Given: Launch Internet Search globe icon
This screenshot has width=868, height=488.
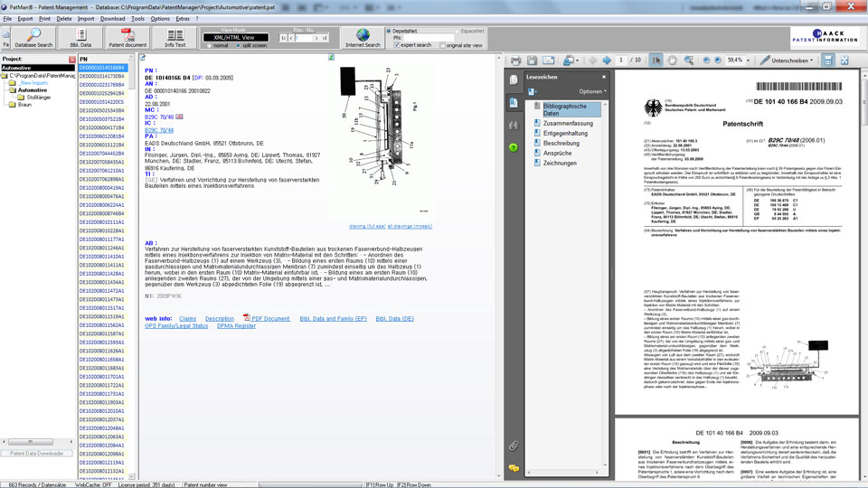Looking at the screenshot, I should [x=362, y=37].
